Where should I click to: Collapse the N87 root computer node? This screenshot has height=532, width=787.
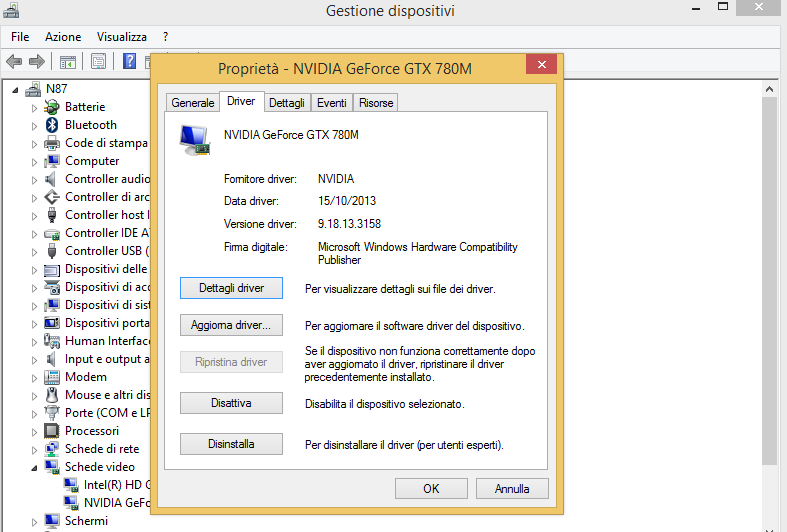pyautogui.click(x=15, y=89)
